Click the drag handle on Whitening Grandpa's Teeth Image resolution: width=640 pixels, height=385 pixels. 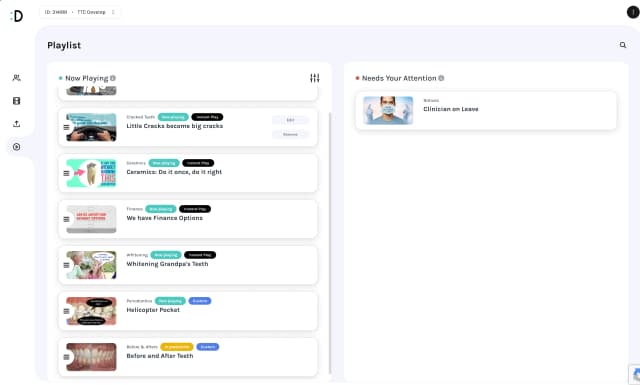point(67,265)
